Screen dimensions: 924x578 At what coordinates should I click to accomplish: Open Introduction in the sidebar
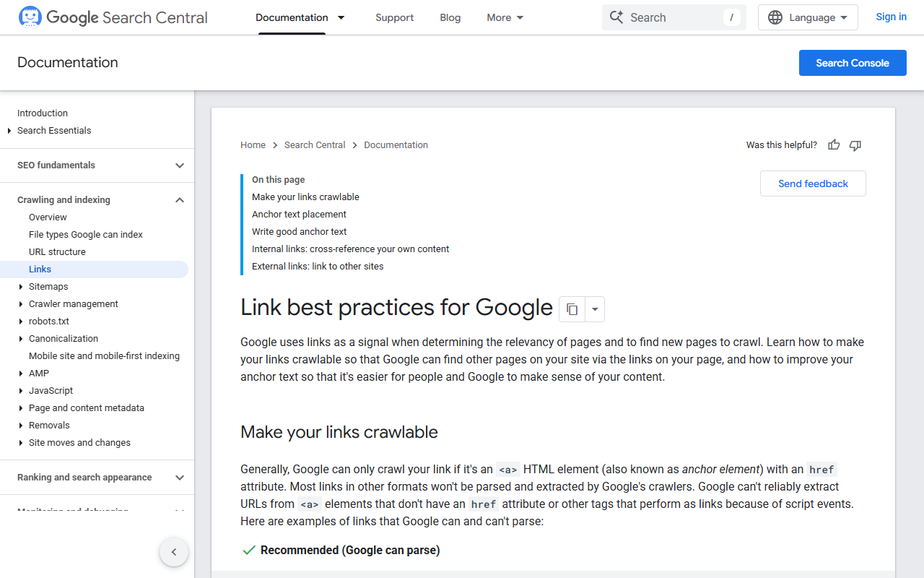pyautogui.click(x=43, y=113)
